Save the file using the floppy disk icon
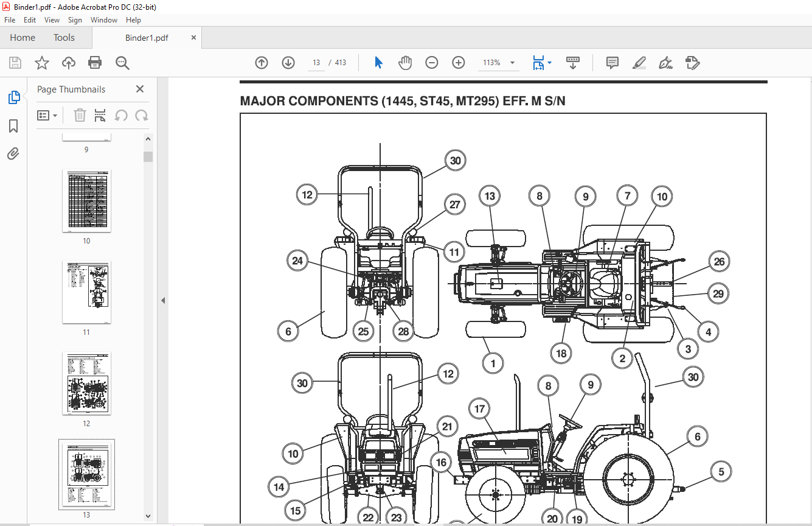 pyautogui.click(x=15, y=63)
